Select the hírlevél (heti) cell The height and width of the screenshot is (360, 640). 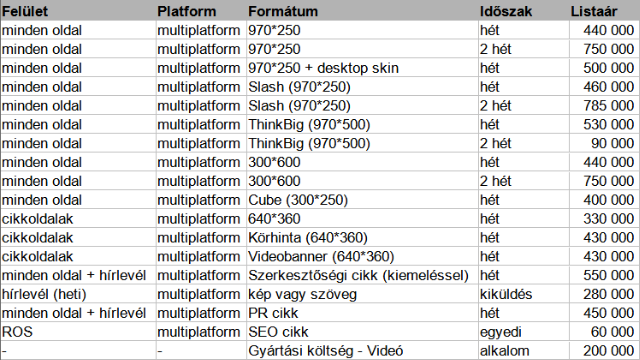(x=78, y=294)
